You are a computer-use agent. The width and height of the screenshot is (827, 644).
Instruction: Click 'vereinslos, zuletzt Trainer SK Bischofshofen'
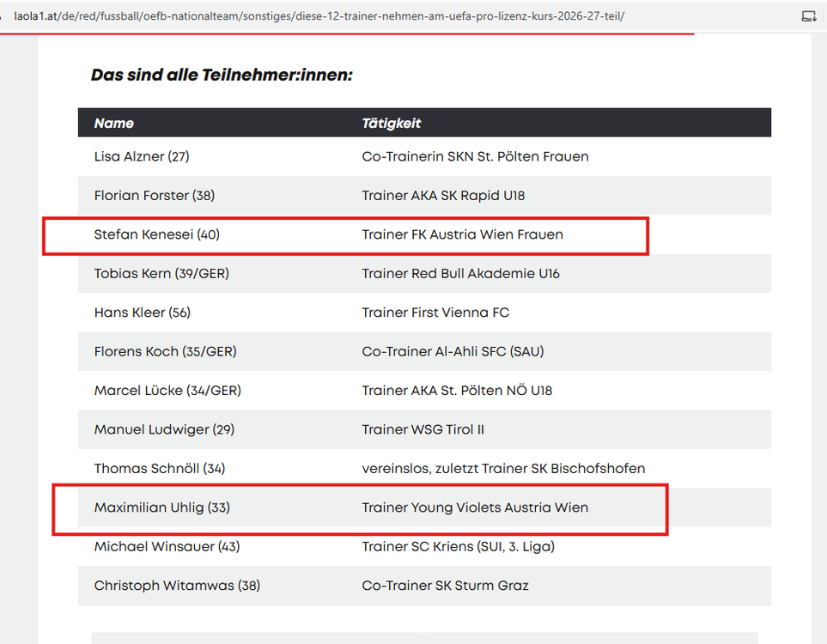pos(504,469)
